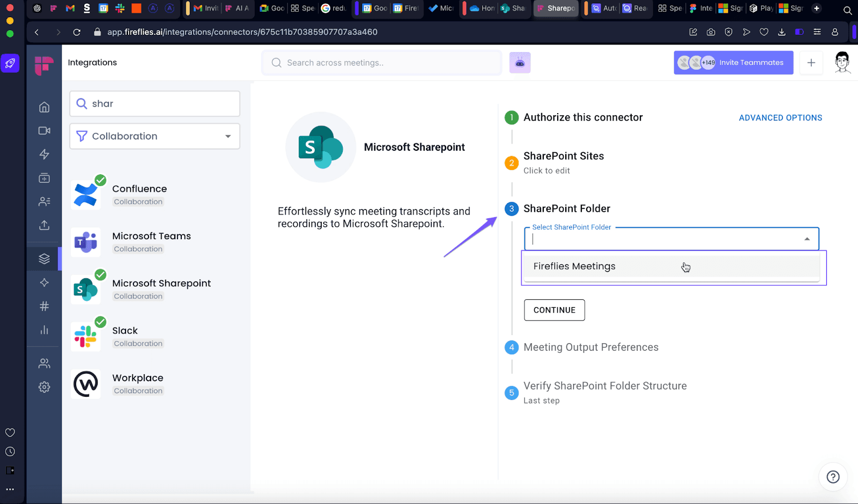Switch to the 'Play' browser tab
This screenshot has width=858, height=504.
[x=761, y=9]
